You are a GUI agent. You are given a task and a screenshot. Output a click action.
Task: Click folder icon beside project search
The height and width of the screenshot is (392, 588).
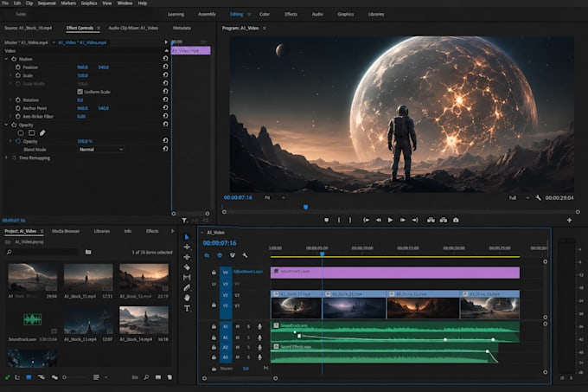coord(88,252)
